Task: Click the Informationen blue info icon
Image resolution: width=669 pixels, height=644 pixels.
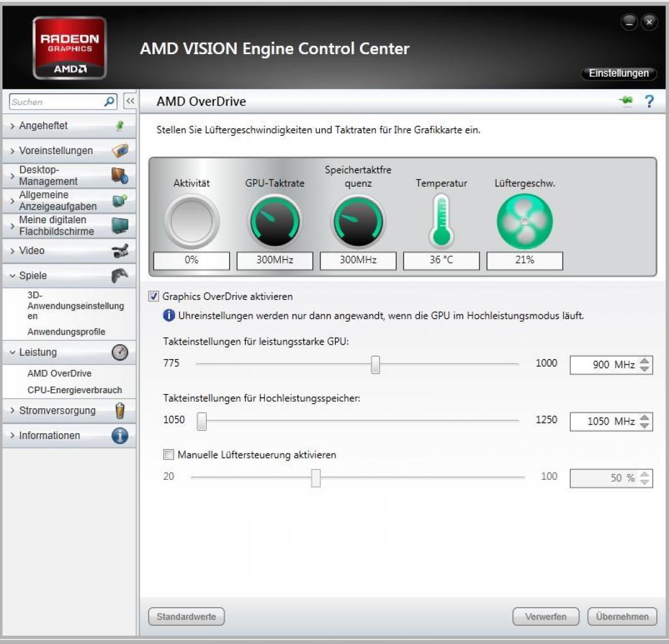Action: 120,435
